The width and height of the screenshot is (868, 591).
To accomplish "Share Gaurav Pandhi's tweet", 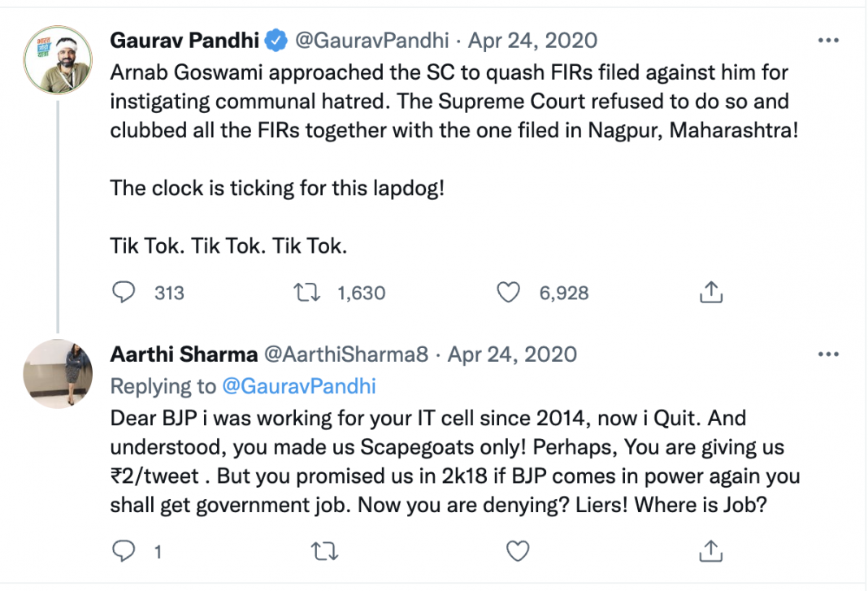I will 711,293.
